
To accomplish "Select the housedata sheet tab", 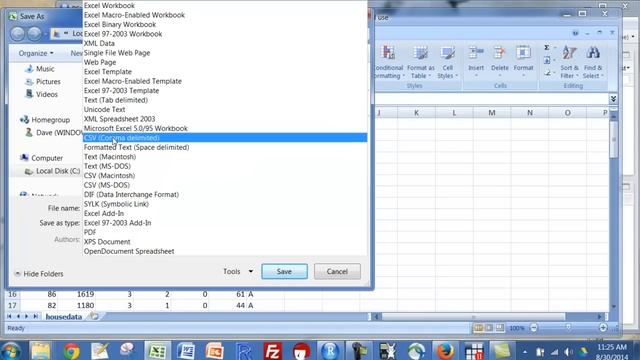I will (x=64, y=317).
